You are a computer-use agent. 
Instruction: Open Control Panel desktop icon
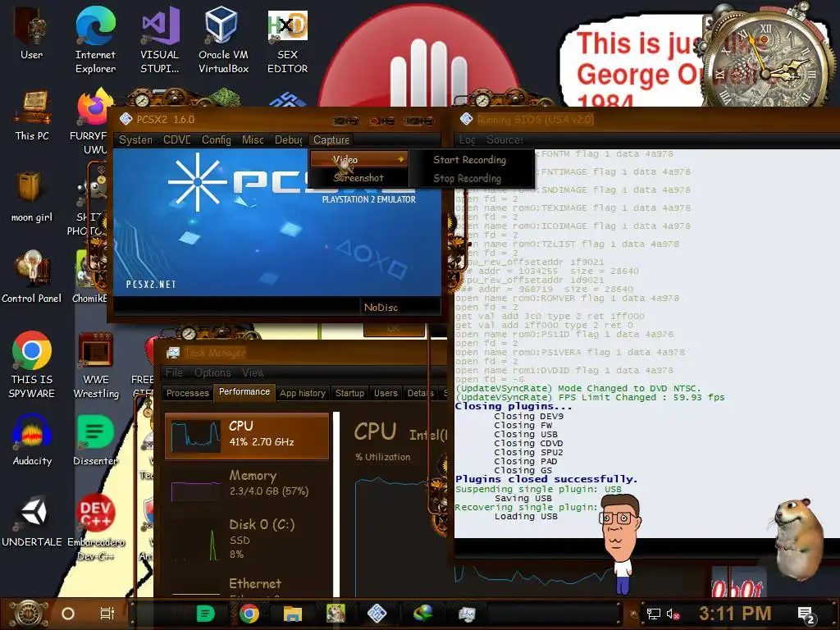tap(32, 276)
